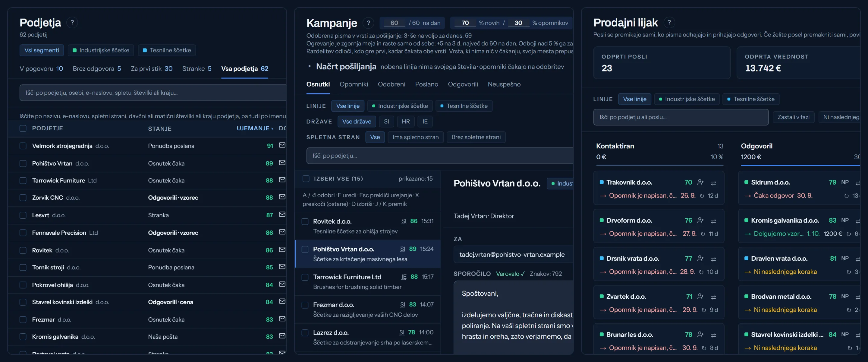
Task: Click search field in Prodajni lijak
Action: point(681,117)
